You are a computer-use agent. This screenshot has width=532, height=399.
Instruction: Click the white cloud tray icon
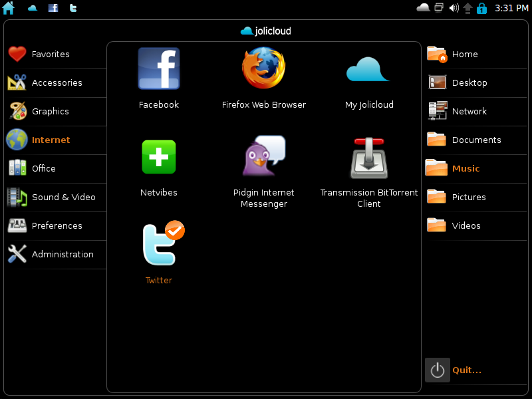coord(423,7)
